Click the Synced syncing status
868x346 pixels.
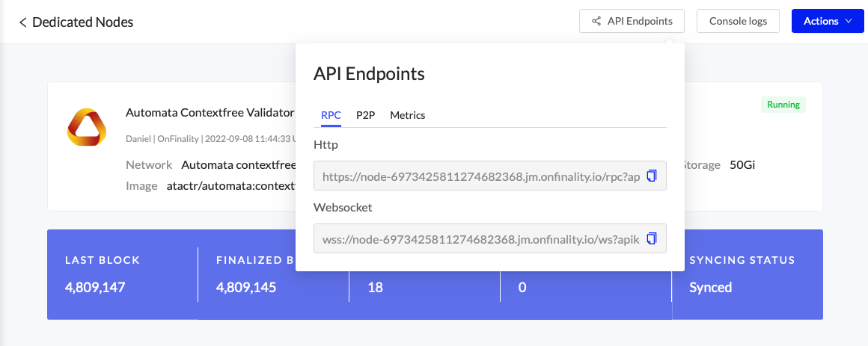tap(710, 287)
